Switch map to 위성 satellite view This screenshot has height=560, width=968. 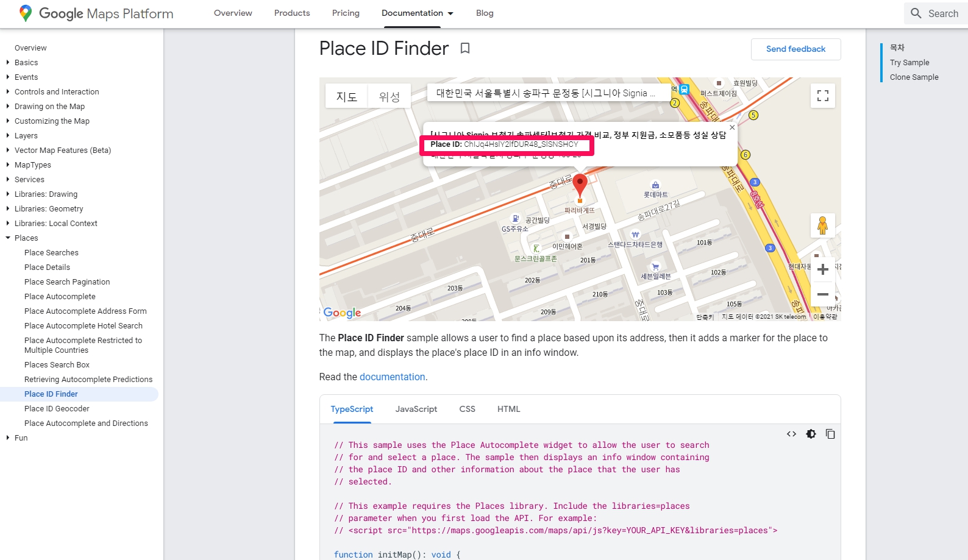click(390, 96)
